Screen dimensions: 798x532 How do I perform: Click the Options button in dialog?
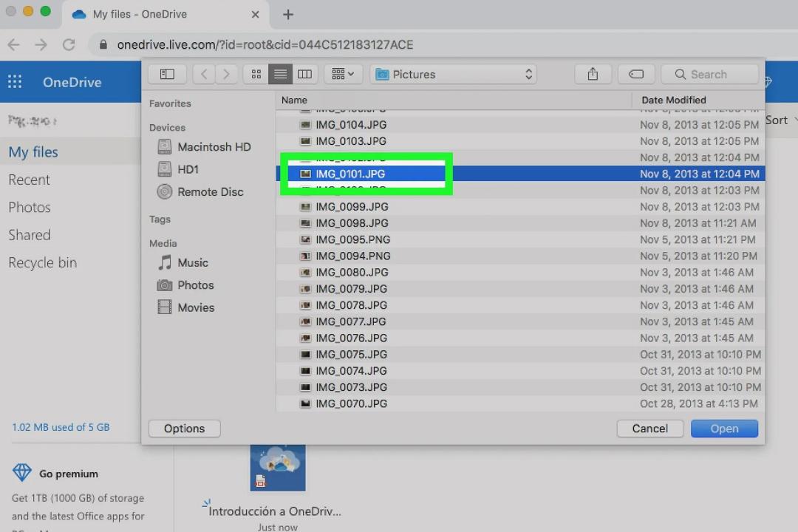[x=184, y=429]
